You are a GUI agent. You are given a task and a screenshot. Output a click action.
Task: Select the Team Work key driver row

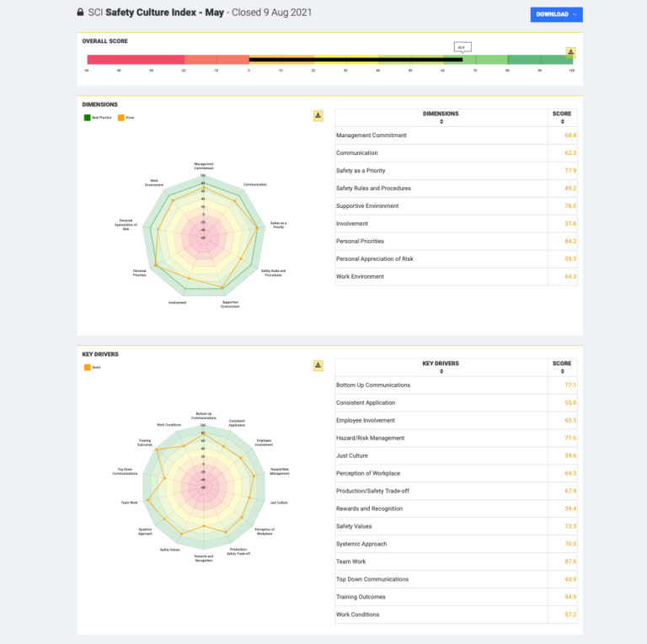[x=456, y=562]
